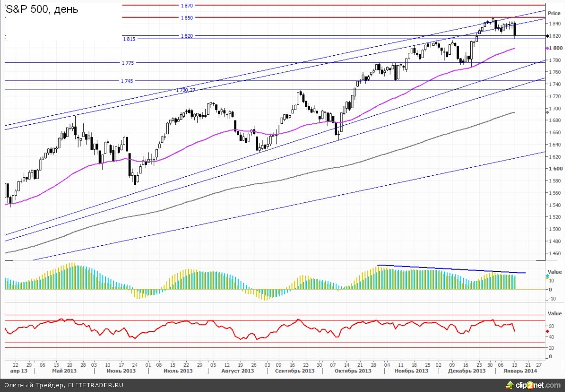Click the cyan diamond marker on histogram axis

(x=547, y=276)
